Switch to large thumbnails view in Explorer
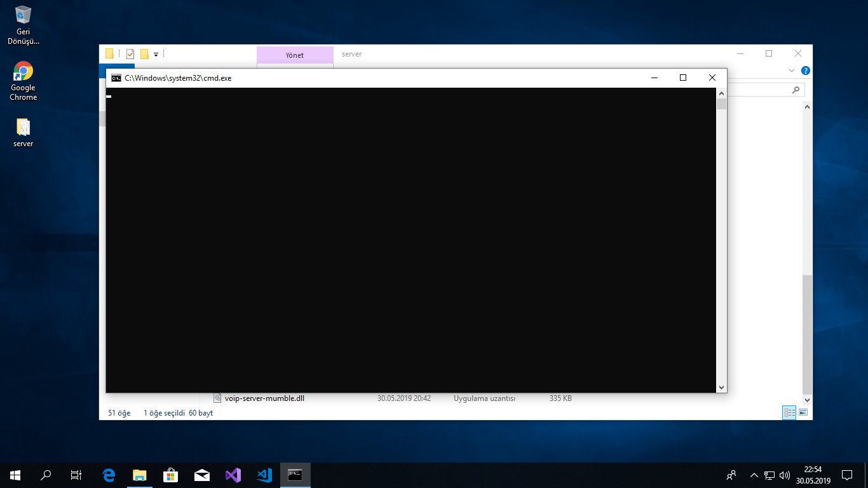Image resolution: width=868 pixels, height=488 pixels. (803, 412)
